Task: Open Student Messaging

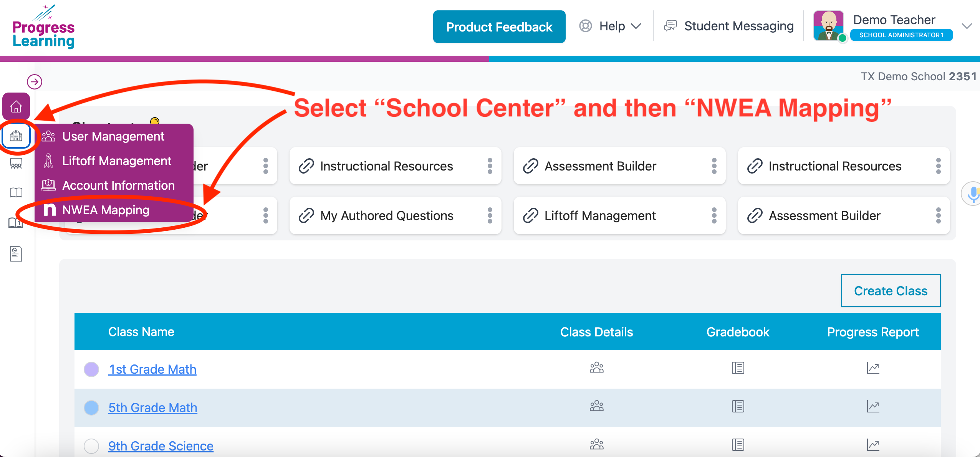Action: [729, 26]
